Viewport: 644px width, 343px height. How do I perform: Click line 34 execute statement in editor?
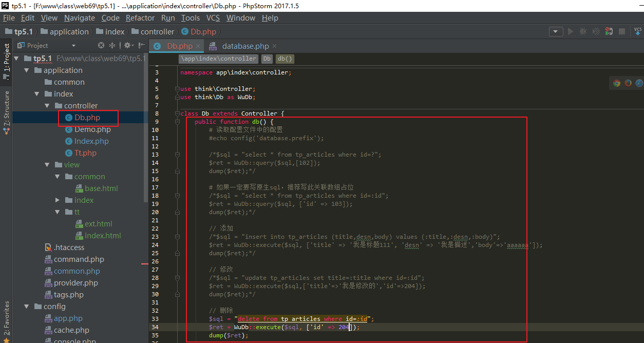pos(284,327)
